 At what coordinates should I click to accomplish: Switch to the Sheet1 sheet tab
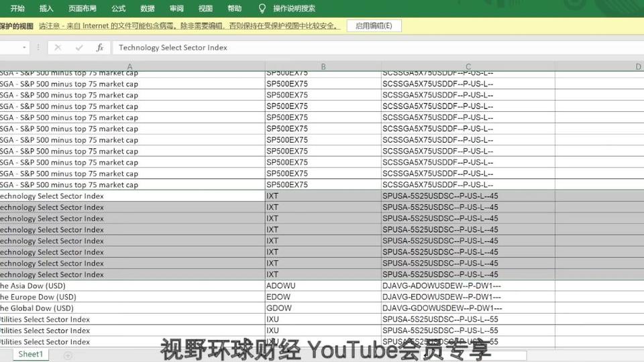pos(30,354)
